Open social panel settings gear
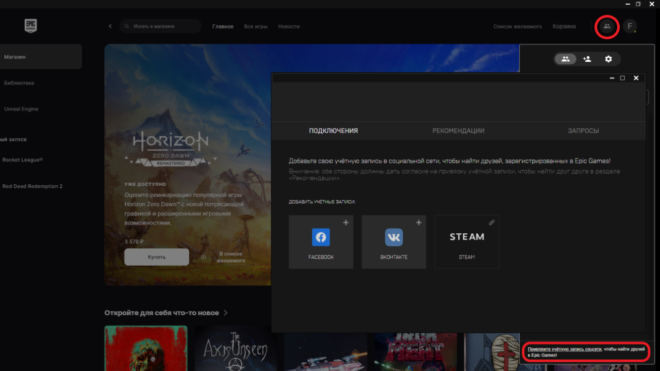 click(608, 59)
